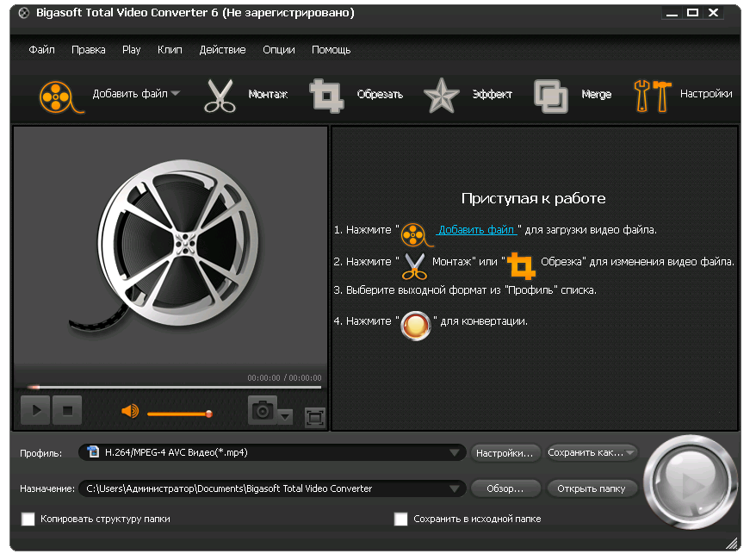Open the Клип menu
The height and width of the screenshot is (560, 756).
(x=170, y=50)
